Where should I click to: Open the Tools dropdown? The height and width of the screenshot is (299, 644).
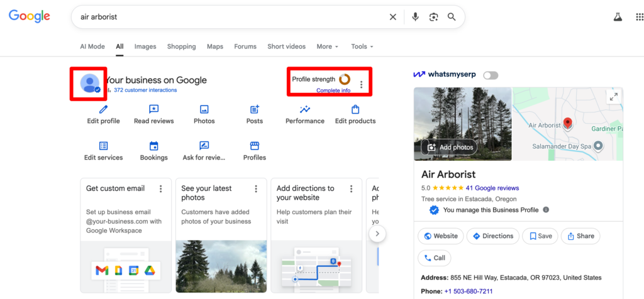tap(362, 46)
